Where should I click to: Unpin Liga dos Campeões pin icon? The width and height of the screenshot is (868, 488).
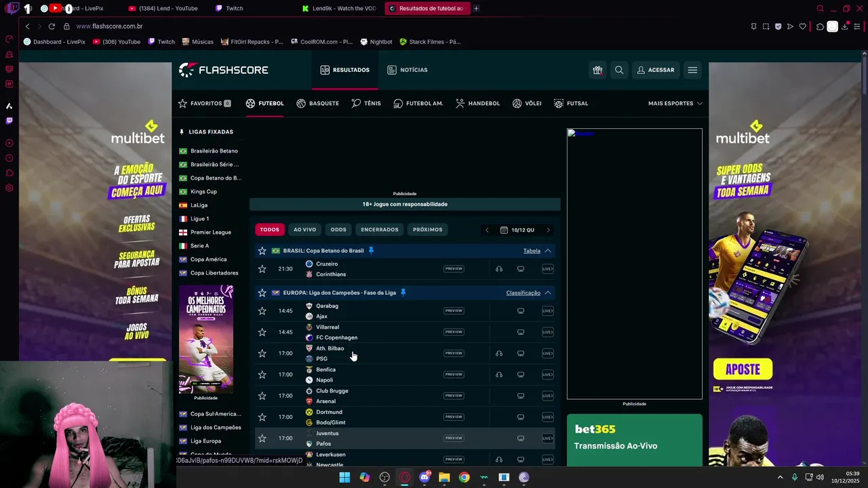click(403, 292)
